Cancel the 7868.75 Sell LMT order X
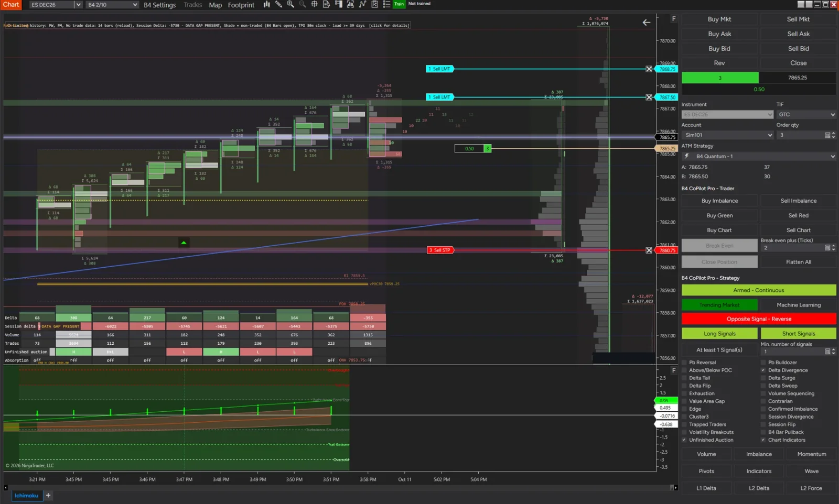This screenshot has width=839, height=504. click(x=649, y=69)
